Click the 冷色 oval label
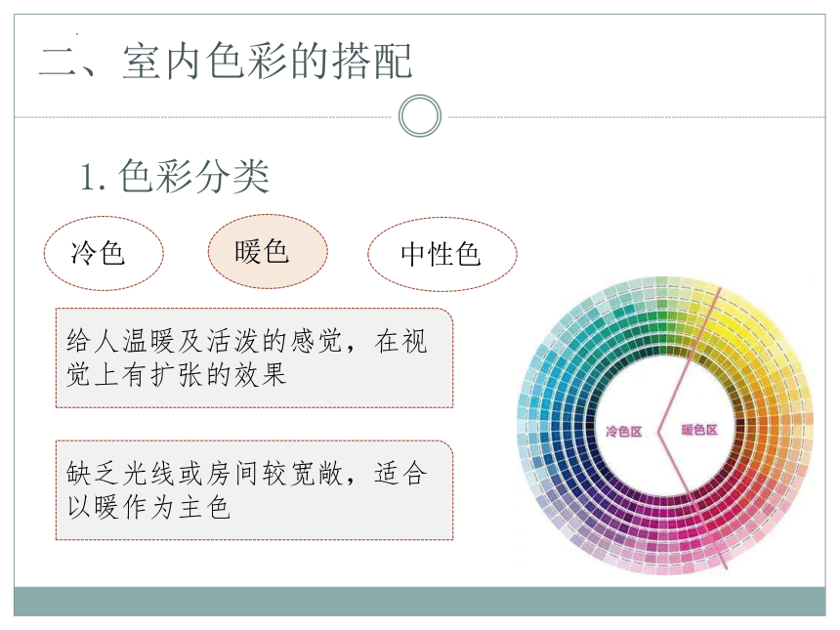This screenshot has width=840, height=630. pos(104,253)
